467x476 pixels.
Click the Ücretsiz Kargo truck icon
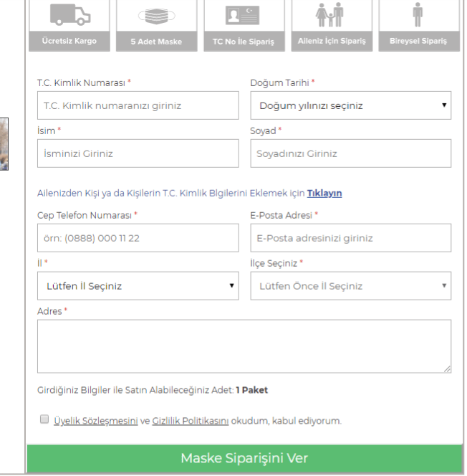[69, 15]
